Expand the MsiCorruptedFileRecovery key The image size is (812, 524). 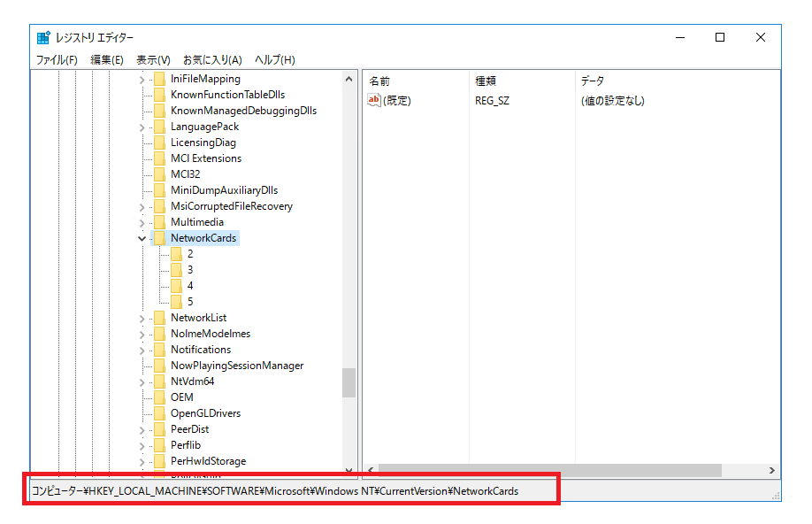142,207
